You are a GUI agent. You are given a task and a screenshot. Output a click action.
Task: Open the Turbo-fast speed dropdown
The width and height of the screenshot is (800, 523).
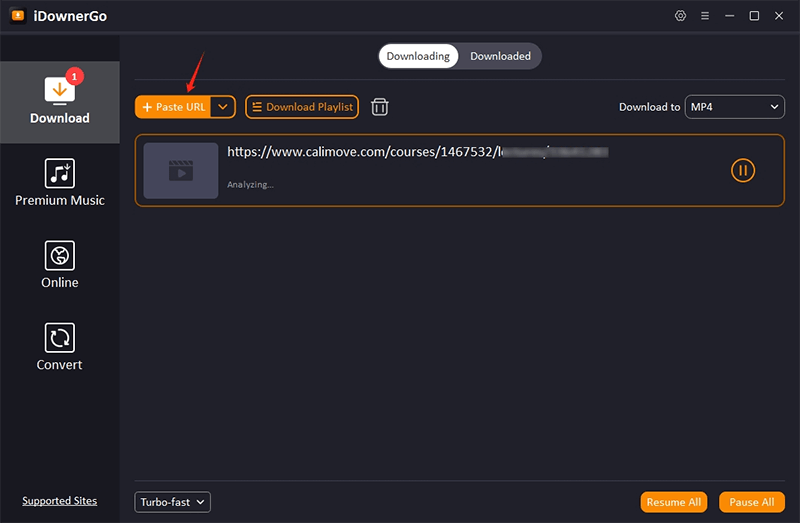click(172, 502)
